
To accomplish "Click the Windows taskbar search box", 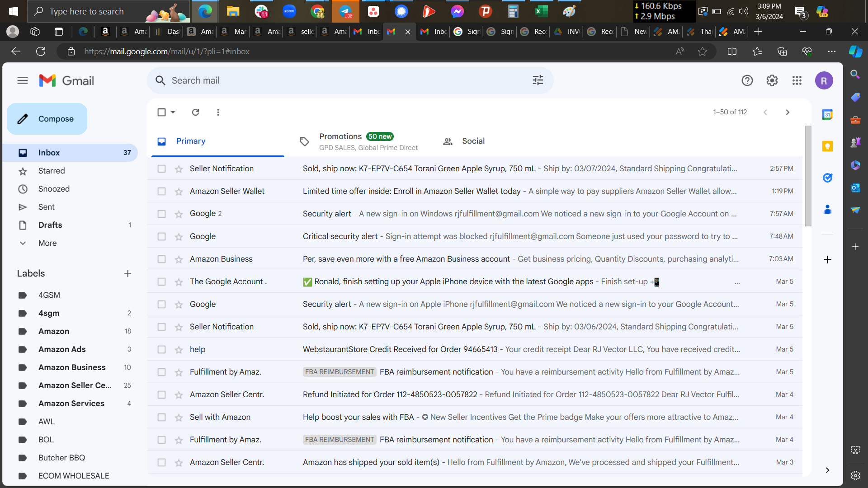I will [108, 11].
